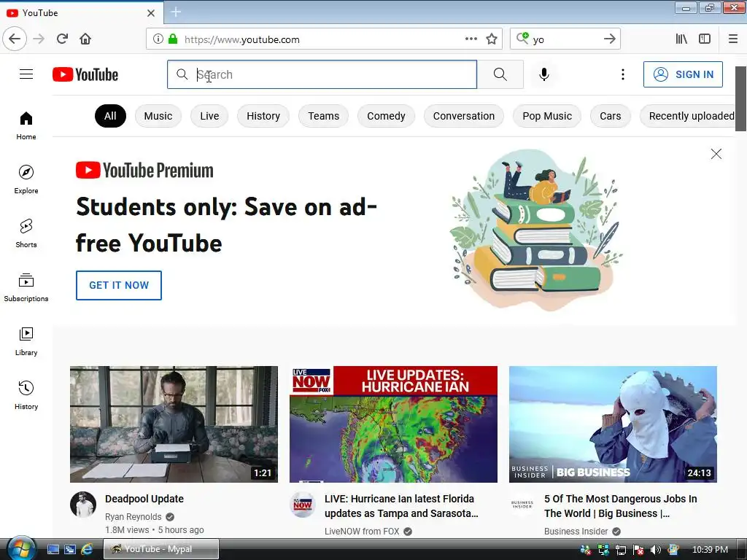Select the Pop Music filter chip

click(547, 116)
